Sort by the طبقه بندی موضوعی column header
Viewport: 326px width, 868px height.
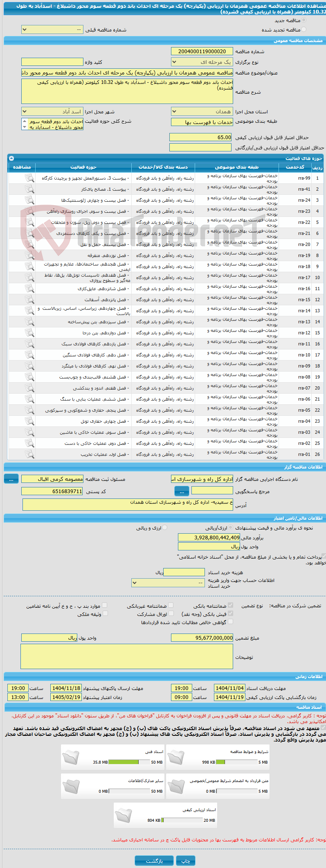(237, 167)
